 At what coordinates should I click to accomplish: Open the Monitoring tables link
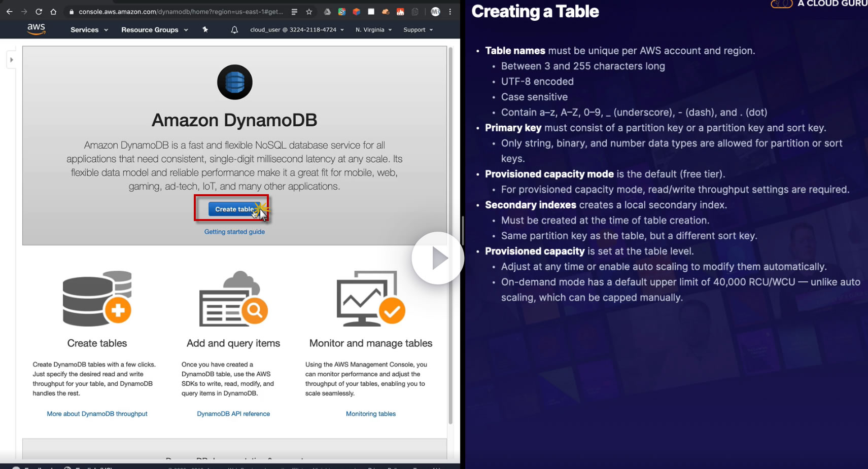point(371,414)
